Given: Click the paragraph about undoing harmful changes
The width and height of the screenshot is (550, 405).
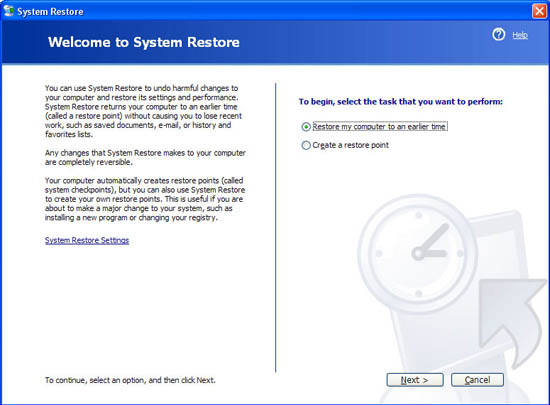Looking at the screenshot, I should [x=143, y=111].
